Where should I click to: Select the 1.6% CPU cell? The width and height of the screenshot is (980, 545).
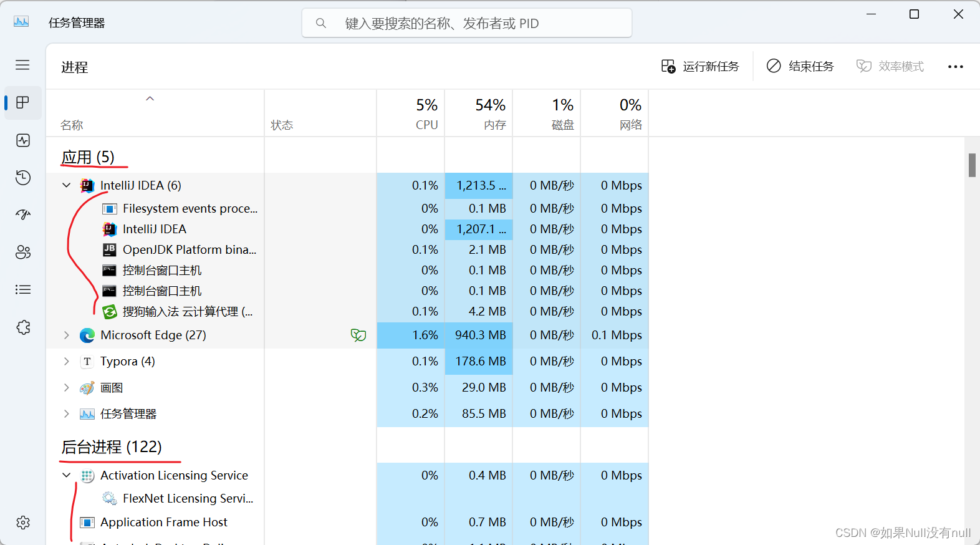pos(411,335)
